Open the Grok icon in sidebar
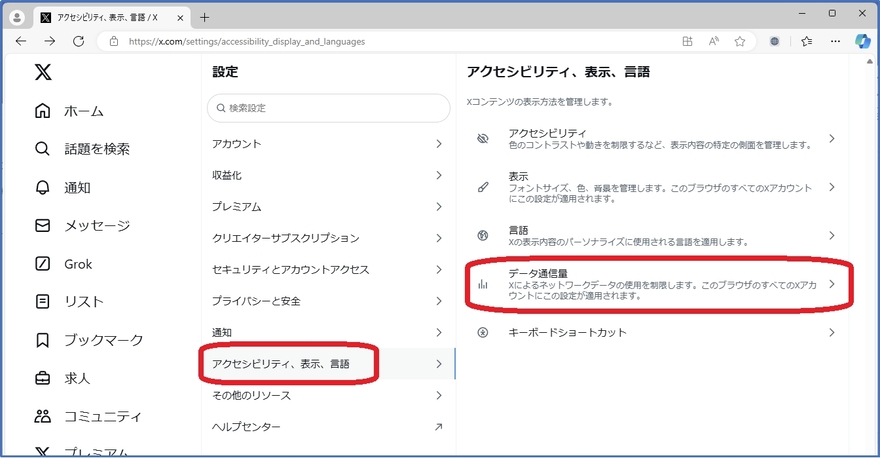The height and width of the screenshot is (458, 880). tap(43, 264)
